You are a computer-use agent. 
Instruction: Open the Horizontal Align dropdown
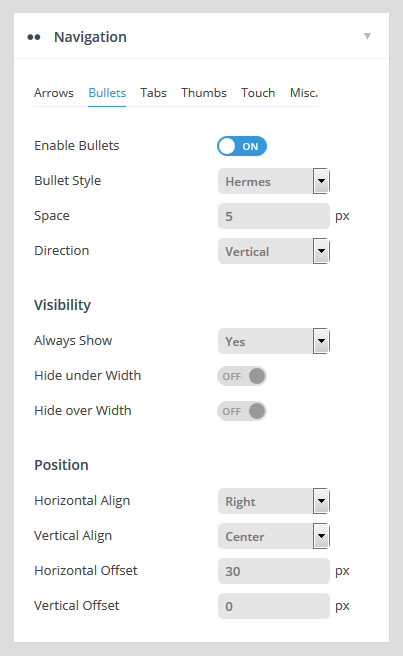274,501
